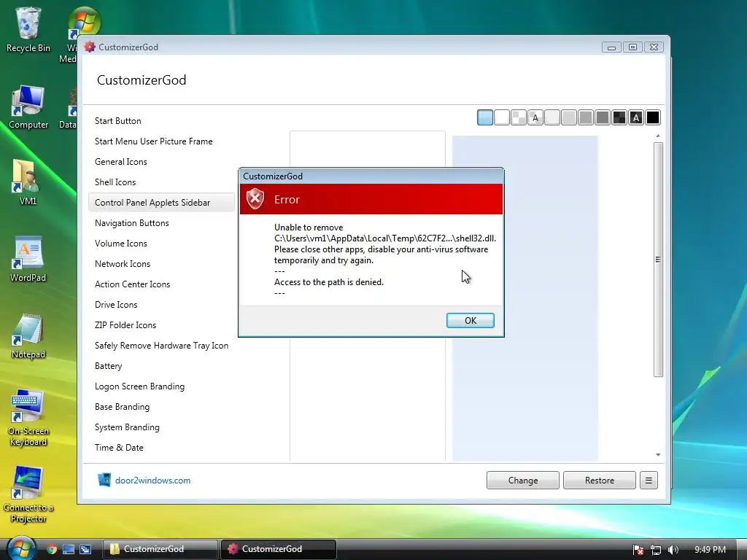Choose the dark swatch with letter A

click(636, 117)
